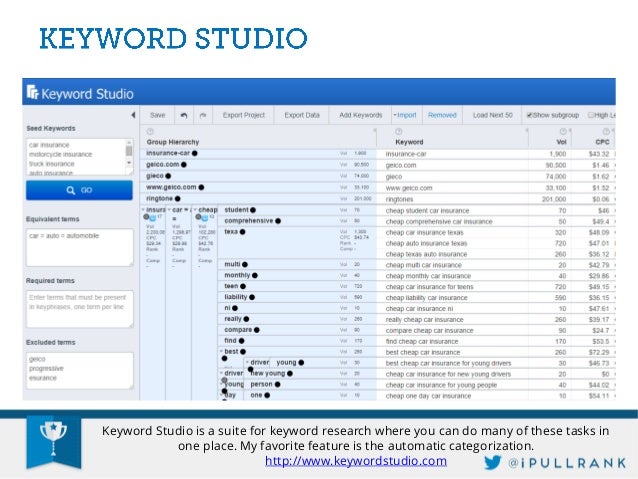Click black dot beside monthly subgroup

[255, 276]
